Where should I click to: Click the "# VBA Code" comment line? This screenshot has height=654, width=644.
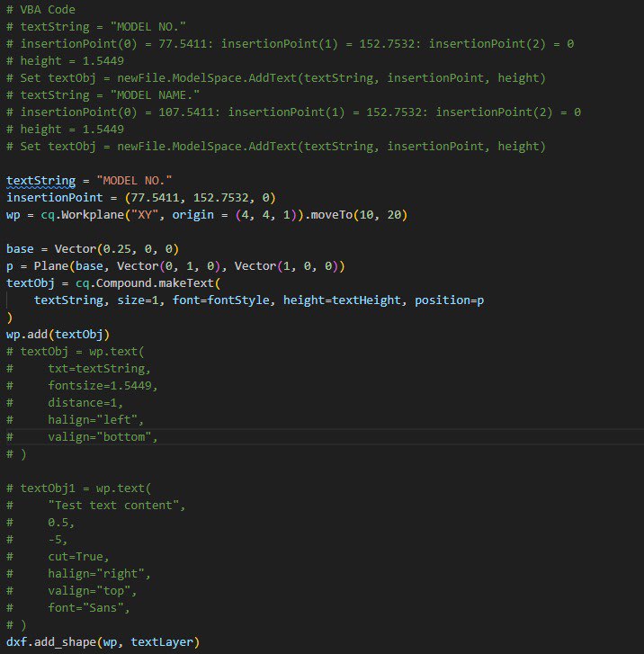(x=40, y=10)
